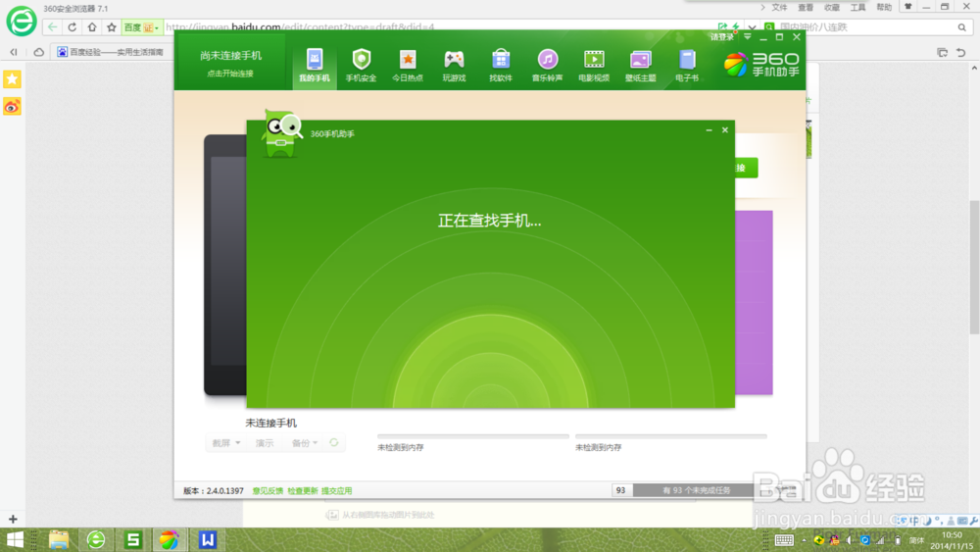This screenshot has height=552, width=980.
Task: Click the 360 browser back arrow
Action: pos(53,26)
